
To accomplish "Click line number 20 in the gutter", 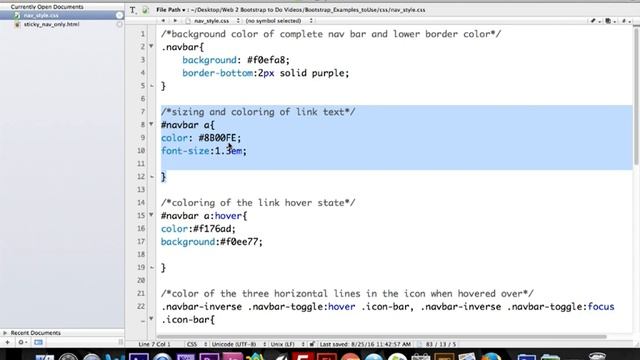I will [141, 280].
